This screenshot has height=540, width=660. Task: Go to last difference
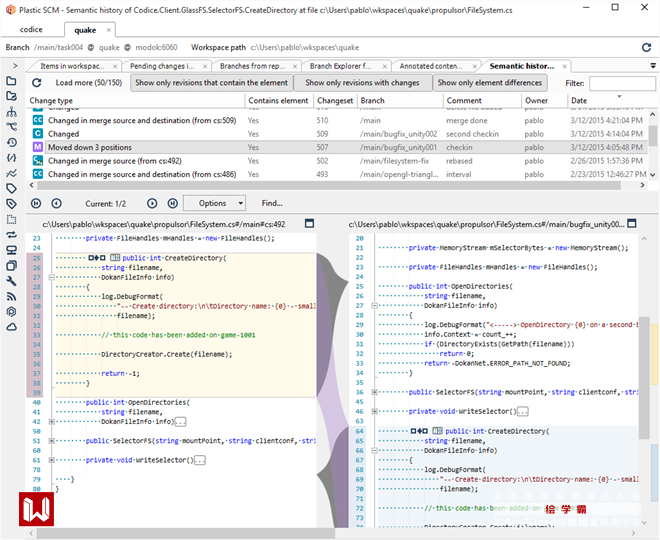pos(173,204)
